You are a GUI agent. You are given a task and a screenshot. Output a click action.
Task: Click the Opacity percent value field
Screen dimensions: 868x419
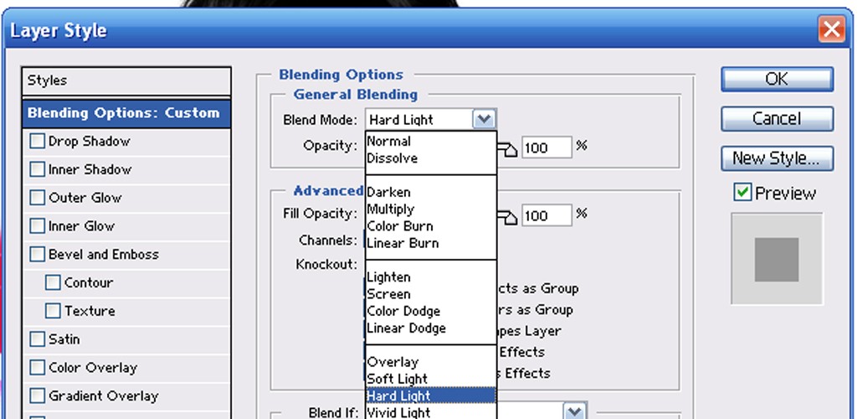pyautogui.click(x=547, y=147)
